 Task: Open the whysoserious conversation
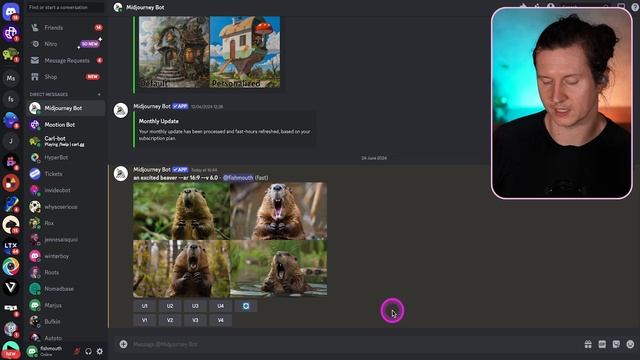point(66,207)
